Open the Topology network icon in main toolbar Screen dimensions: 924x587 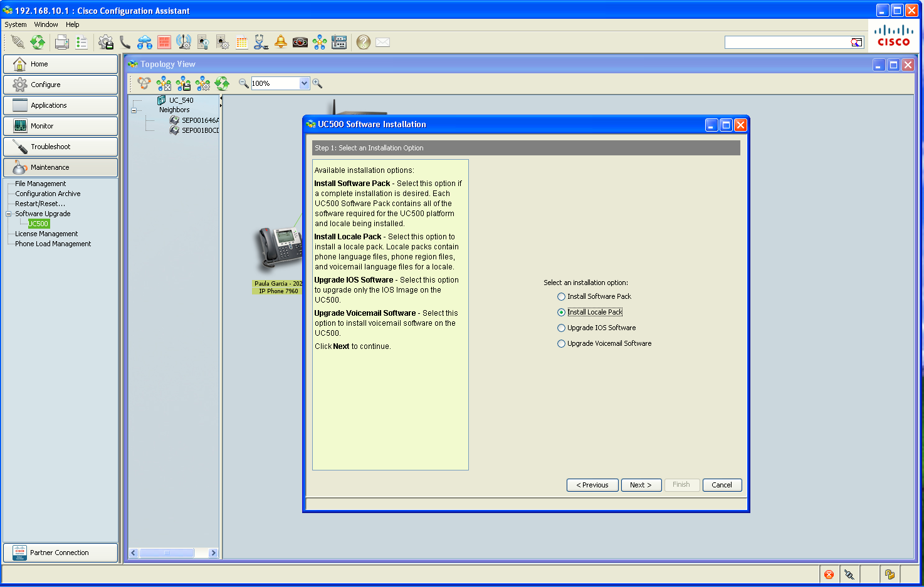(320, 42)
